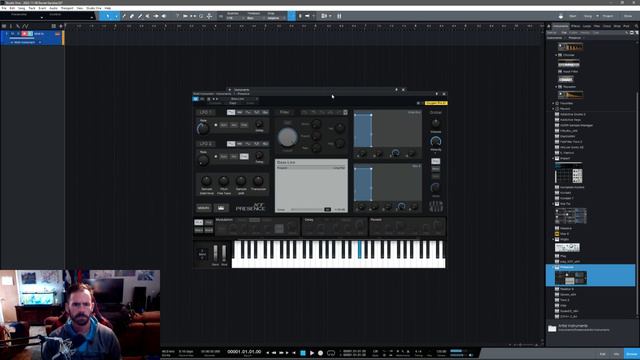Click the blue highlighted piano key
The height and width of the screenshot is (360, 640).
pos(360,249)
